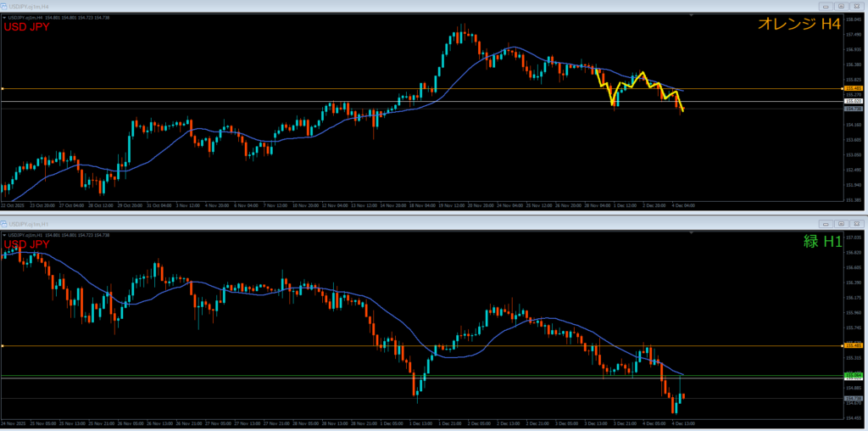
Task: Expand the small triangle beside USDJPY H1 info
Action: 4,234
